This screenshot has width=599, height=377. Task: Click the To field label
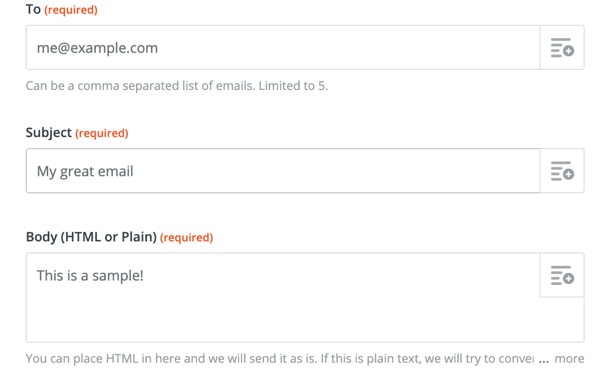click(x=33, y=9)
